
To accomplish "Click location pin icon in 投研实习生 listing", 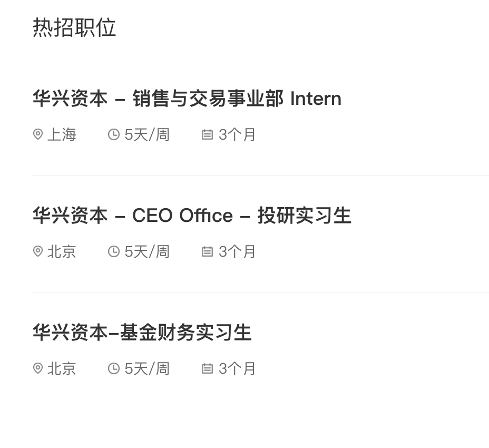I will coord(38,251).
